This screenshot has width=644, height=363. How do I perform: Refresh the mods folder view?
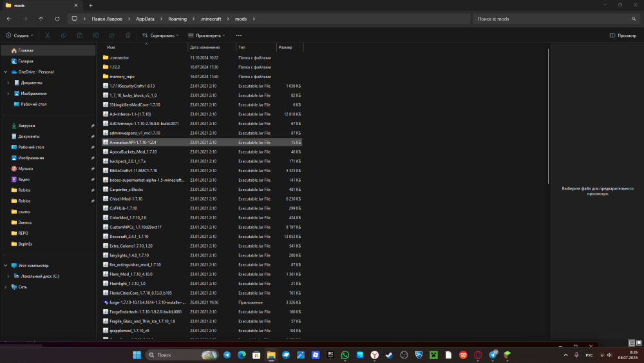coord(57,19)
